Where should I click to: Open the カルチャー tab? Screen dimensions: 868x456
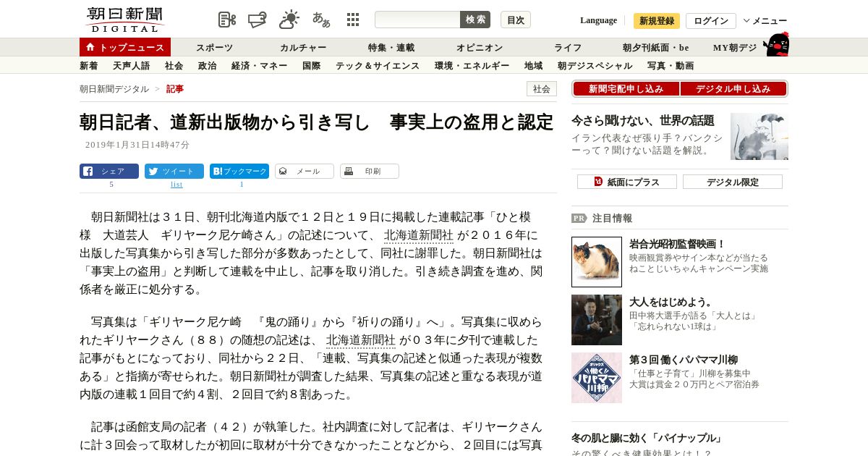tap(303, 48)
